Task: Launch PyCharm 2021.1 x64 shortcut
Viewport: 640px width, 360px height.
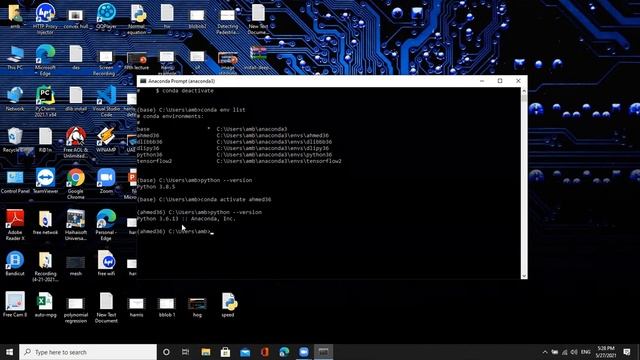Action: pos(45,101)
